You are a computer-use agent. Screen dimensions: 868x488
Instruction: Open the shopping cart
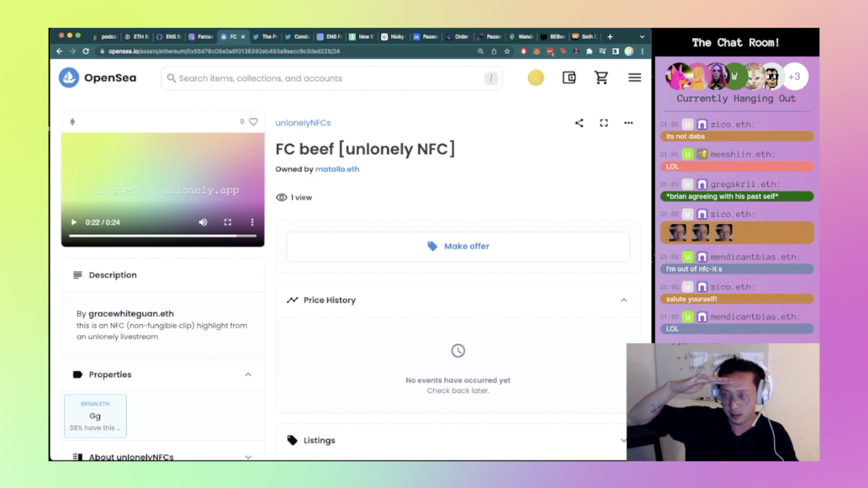click(x=601, y=78)
